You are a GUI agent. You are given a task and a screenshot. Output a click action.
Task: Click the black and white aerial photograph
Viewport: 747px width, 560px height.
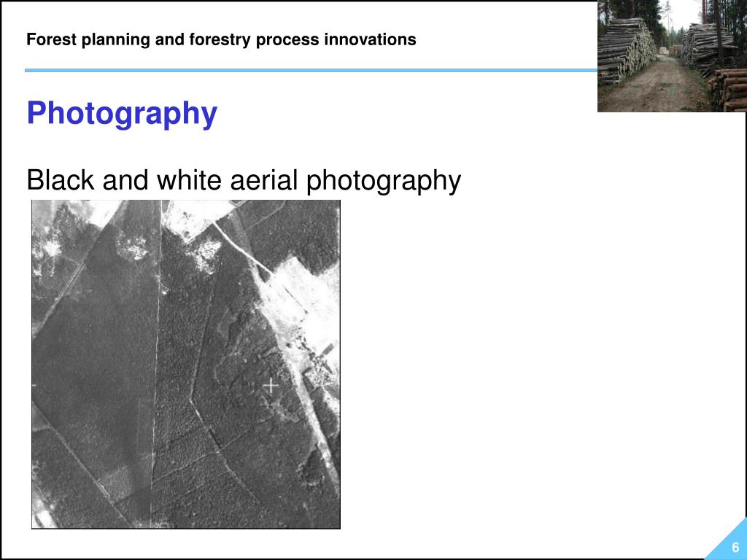click(186, 365)
